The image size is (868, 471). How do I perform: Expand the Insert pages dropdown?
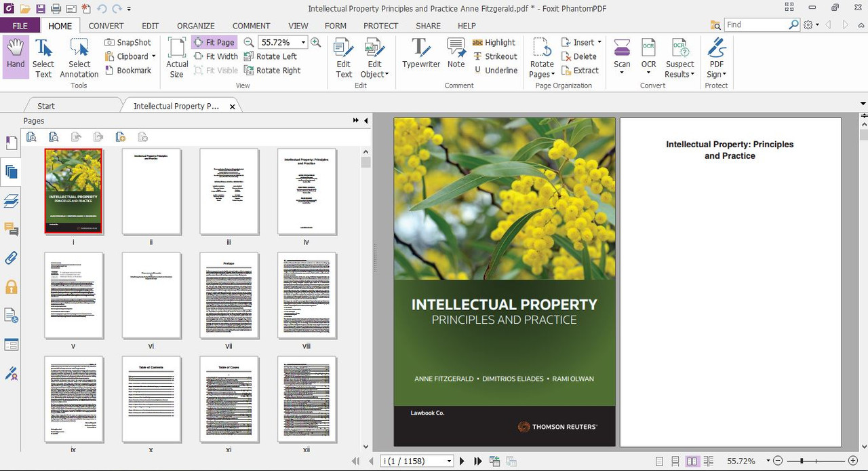599,42
